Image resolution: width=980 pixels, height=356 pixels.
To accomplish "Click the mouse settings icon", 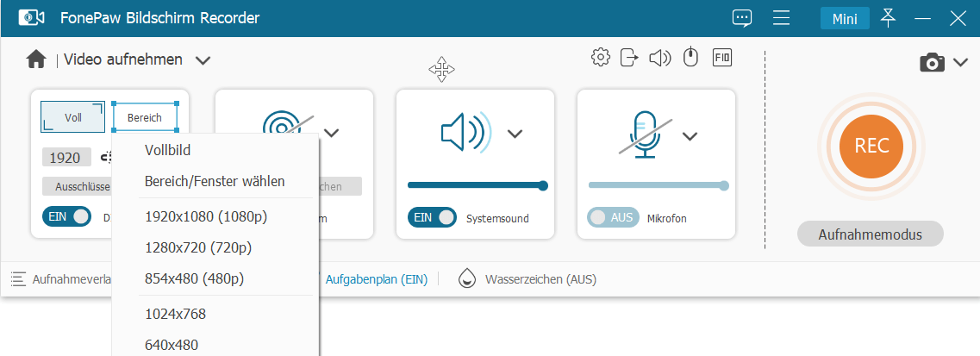I will [690, 58].
